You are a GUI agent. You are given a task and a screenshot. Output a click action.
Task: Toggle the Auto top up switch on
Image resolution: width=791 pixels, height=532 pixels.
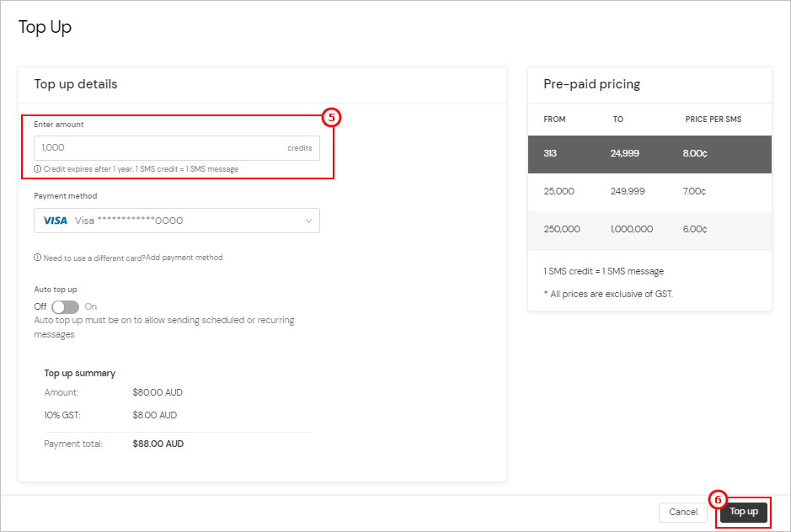(x=65, y=307)
